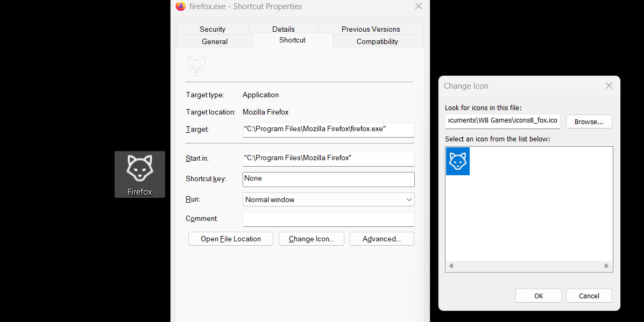
Task: Click the horizontal scrollbar below the icon list
Action: 529,266
